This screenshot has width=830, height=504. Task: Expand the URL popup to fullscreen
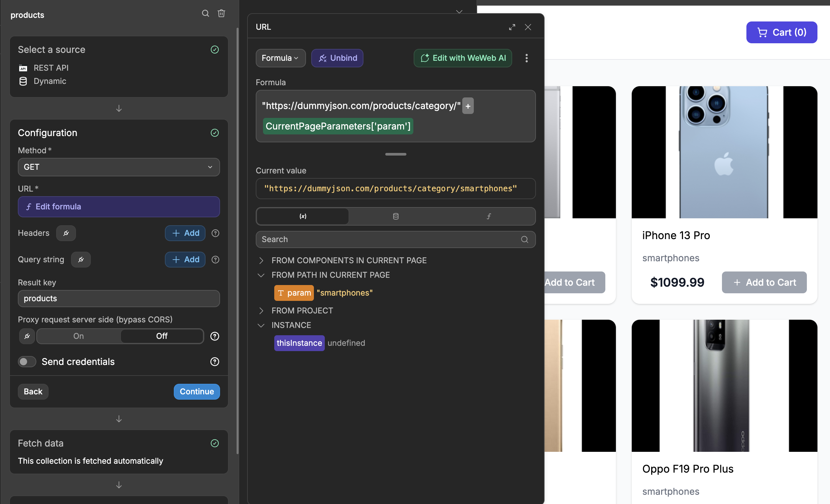[512, 27]
